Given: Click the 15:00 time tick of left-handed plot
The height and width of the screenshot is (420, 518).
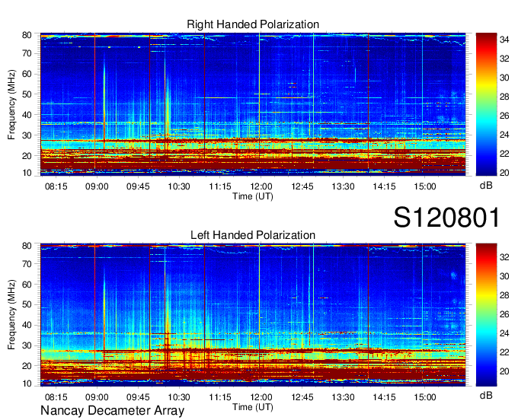Looking at the screenshot, I should [425, 397].
